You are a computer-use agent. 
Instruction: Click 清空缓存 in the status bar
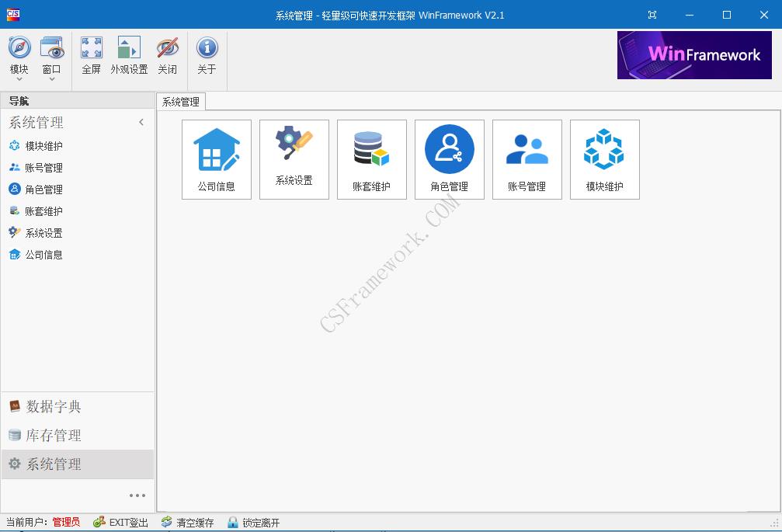[x=187, y=522]
